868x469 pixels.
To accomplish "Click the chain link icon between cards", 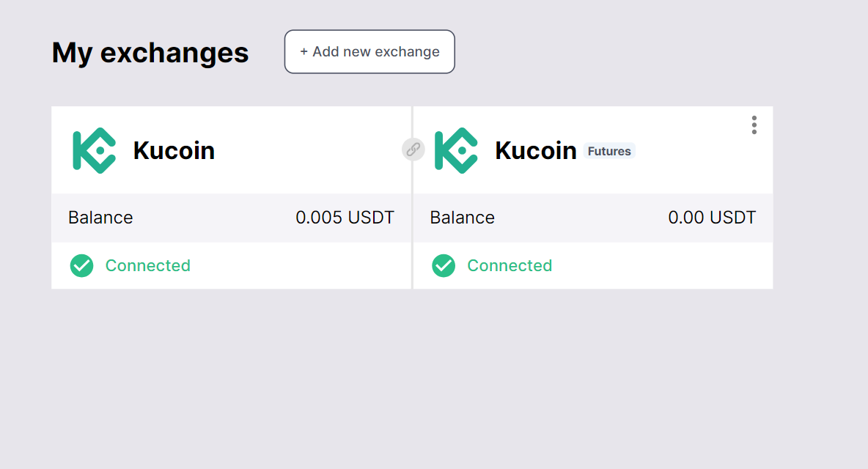I will 413,149.
